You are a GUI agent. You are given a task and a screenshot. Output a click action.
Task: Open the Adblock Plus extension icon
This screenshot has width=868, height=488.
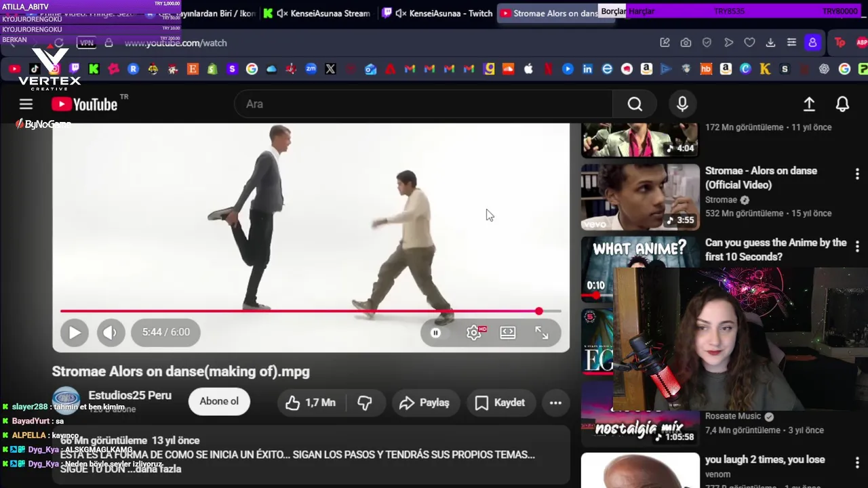coord(862,43)
